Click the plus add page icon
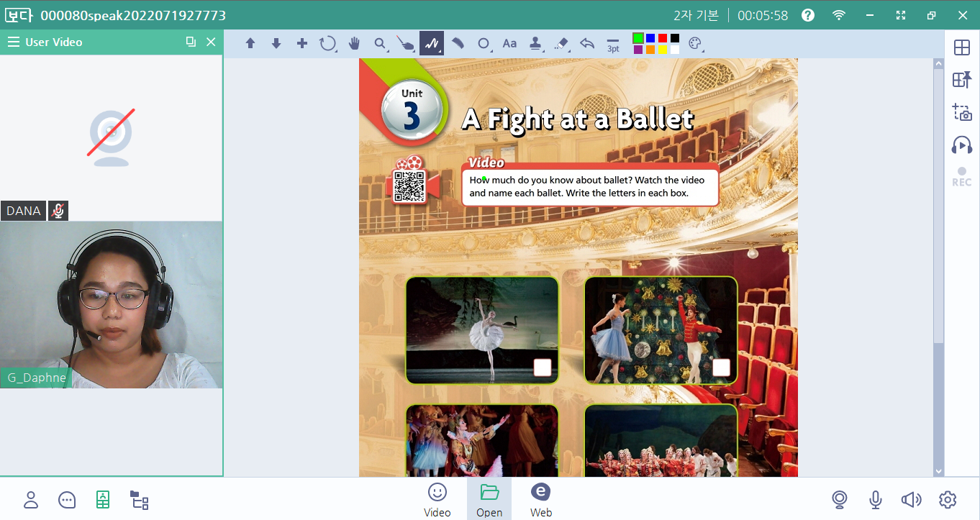This screenshot has width=980, height=520. [x=302, y=43]
